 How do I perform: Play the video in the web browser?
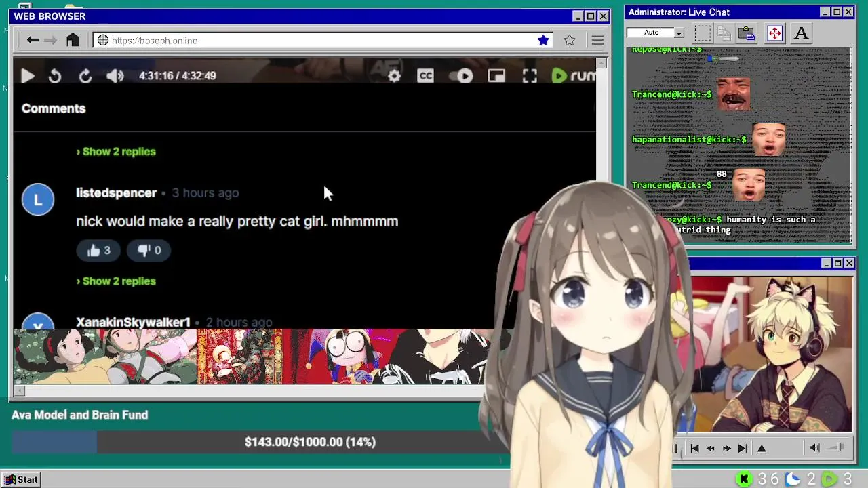coord(27,76)
